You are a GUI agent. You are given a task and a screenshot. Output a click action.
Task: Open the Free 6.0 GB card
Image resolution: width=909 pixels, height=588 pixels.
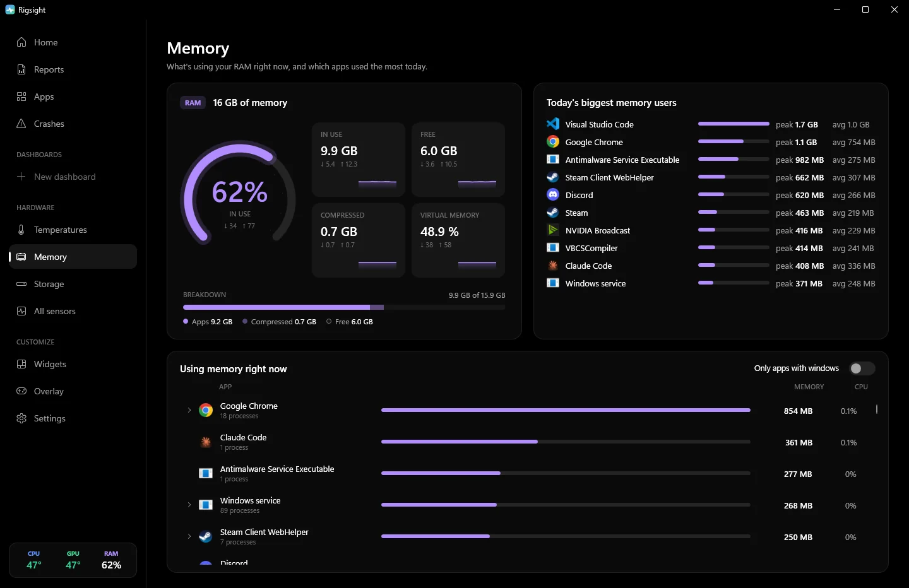458,160
